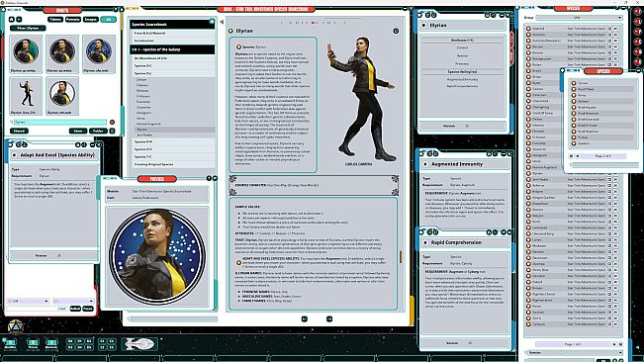Go to next book page arrow
The image size is (644, 362).
[x=329, y=318]
